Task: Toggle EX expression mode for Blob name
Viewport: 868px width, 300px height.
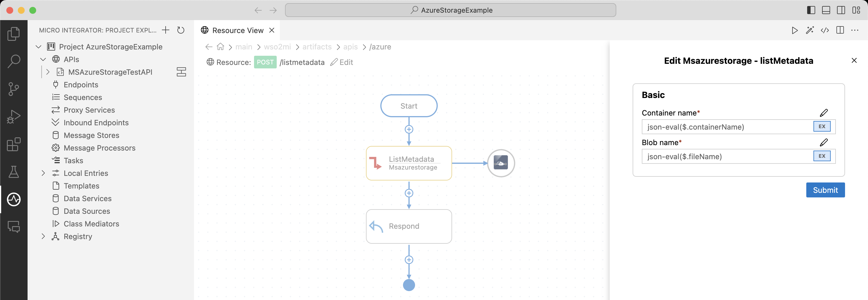Action: [x=822, y=156]
